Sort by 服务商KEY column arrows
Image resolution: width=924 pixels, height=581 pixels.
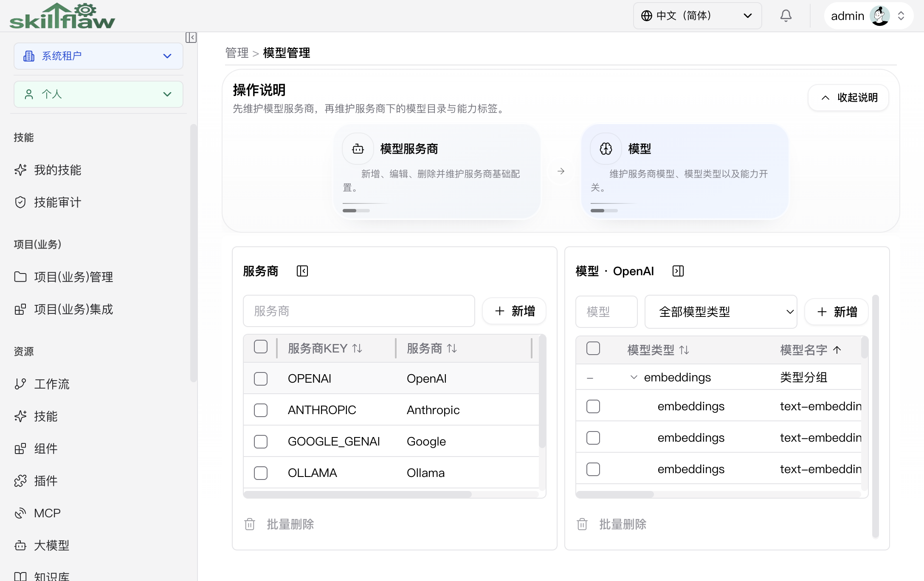(x=357, y=348)
